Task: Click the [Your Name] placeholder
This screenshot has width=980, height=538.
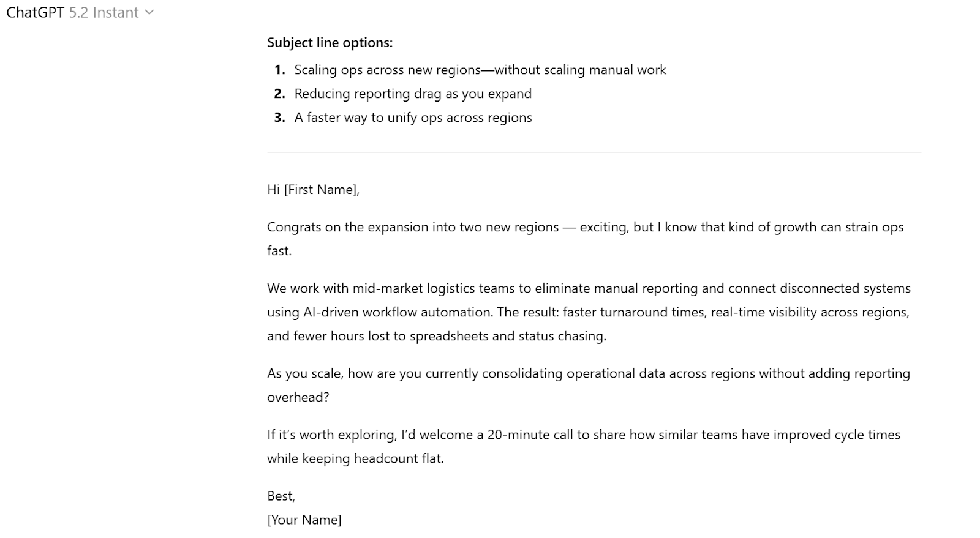Action: [x=304, y=520]
